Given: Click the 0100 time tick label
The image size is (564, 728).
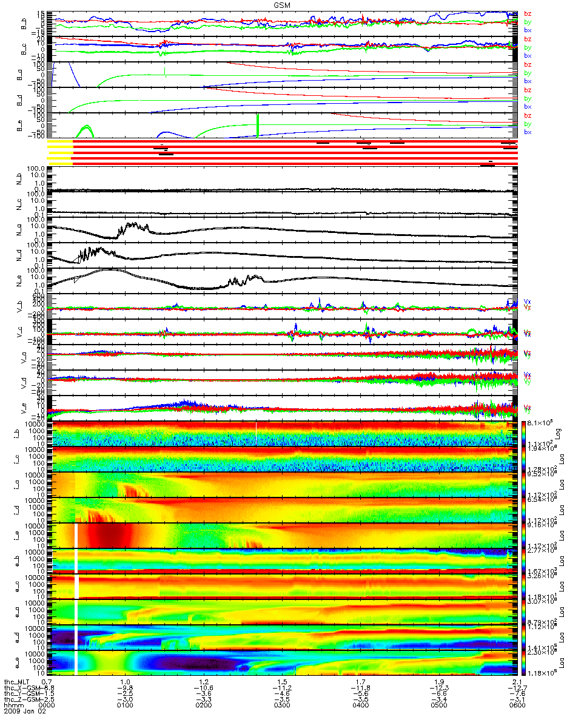Looking at the screenshot, I should pyautogui.click(x=126, y=706).
